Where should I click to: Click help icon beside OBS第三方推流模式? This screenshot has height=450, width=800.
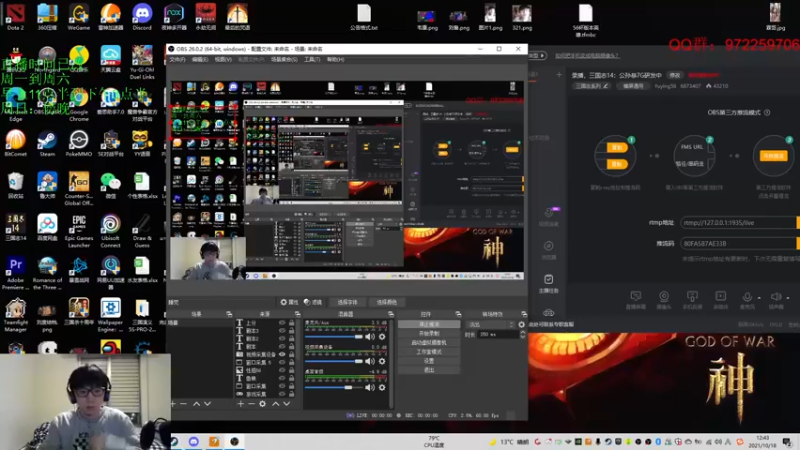(x=767, y=113)
